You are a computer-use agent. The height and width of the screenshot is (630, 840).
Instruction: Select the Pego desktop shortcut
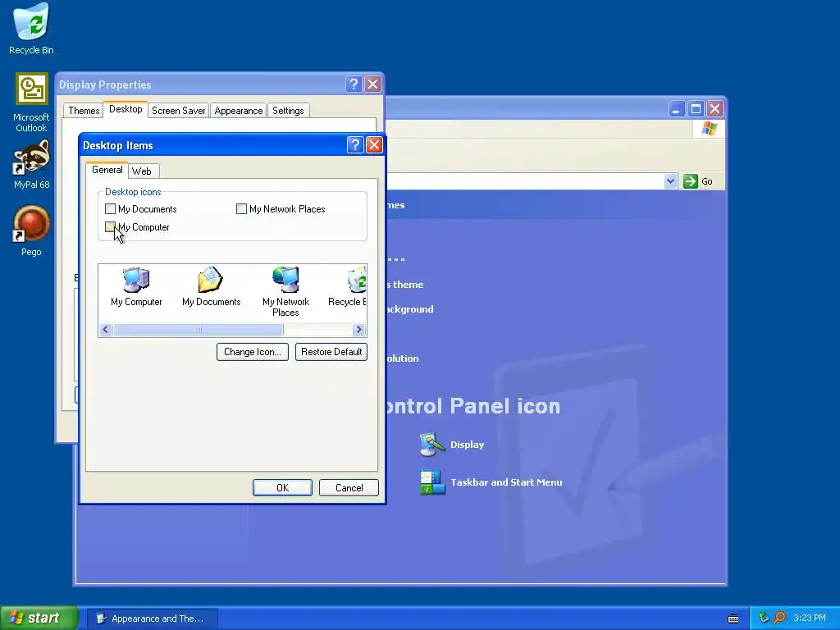click(31, 231)
